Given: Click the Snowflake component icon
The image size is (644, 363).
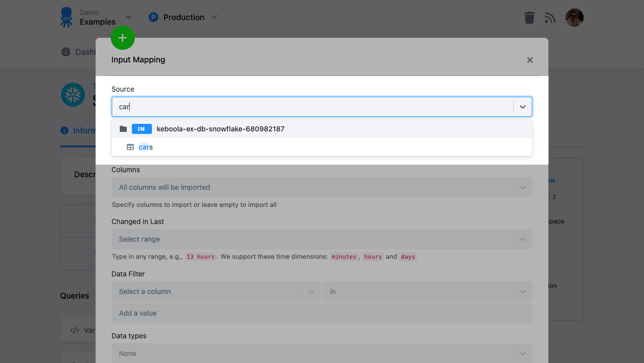Looking at the screenshot, I should point(73,94).
